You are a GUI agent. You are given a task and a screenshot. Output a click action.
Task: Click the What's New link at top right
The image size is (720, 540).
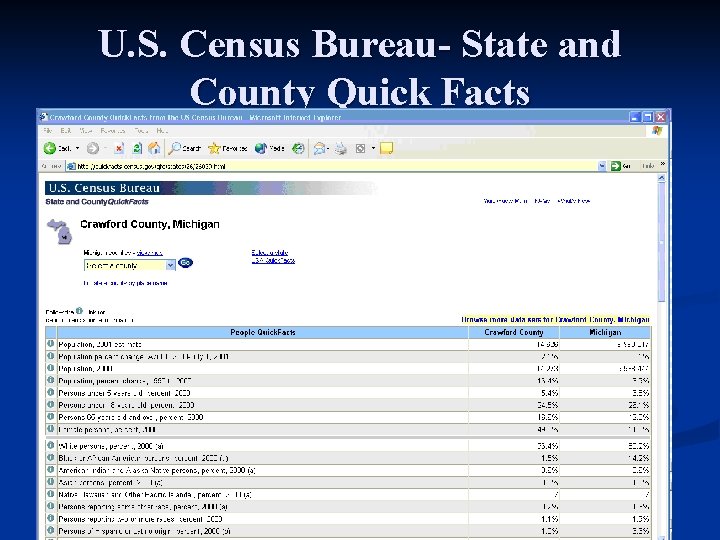coord(574,201)
